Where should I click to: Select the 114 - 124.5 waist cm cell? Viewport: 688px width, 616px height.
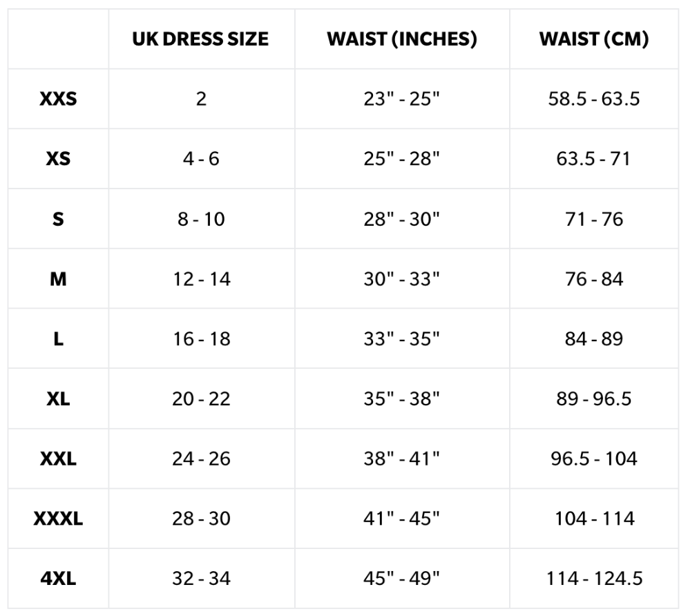[x=594, y=579]
